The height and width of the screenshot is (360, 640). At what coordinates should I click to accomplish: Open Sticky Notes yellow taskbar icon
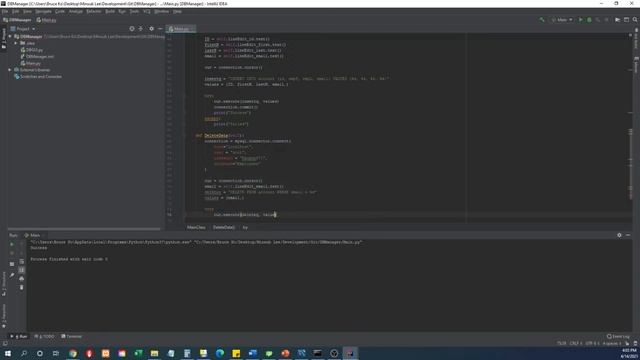[x=236, y=353]
